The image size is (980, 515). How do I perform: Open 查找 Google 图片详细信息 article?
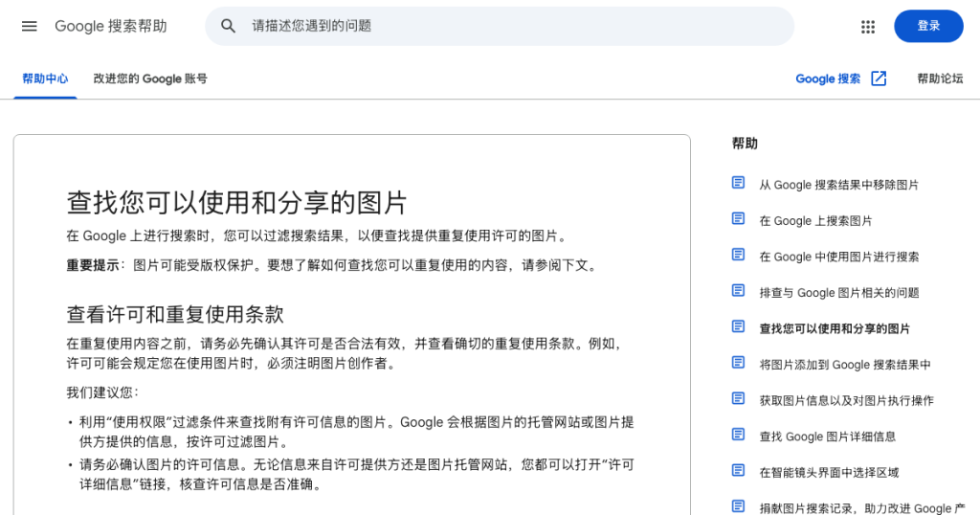point(828,437)
